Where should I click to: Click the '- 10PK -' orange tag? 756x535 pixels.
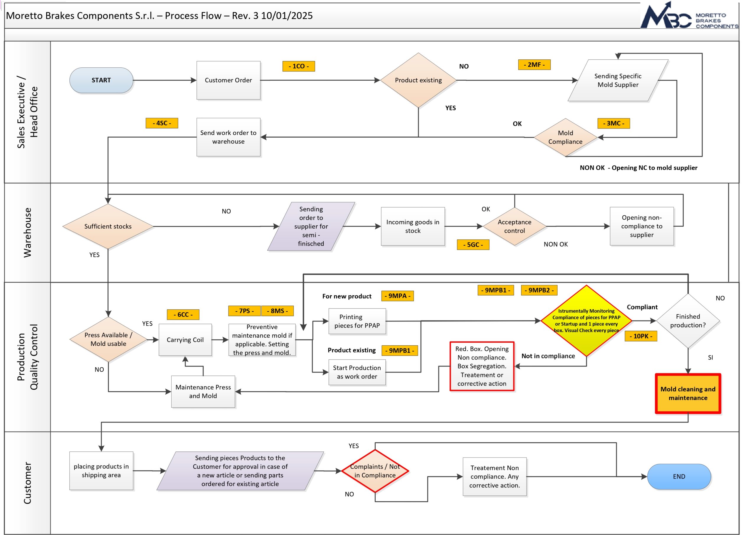coord(641,336)
